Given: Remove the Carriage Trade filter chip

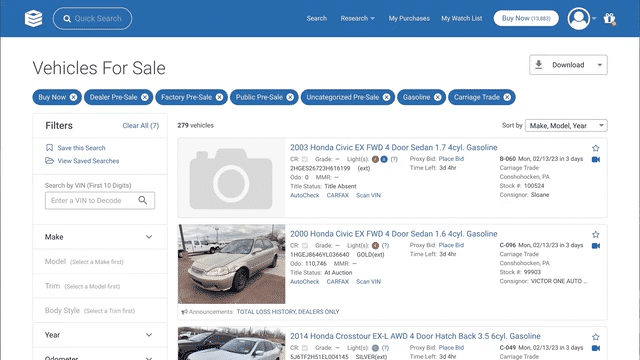Looking at the screenshot, I should click(x=507, y=97).
